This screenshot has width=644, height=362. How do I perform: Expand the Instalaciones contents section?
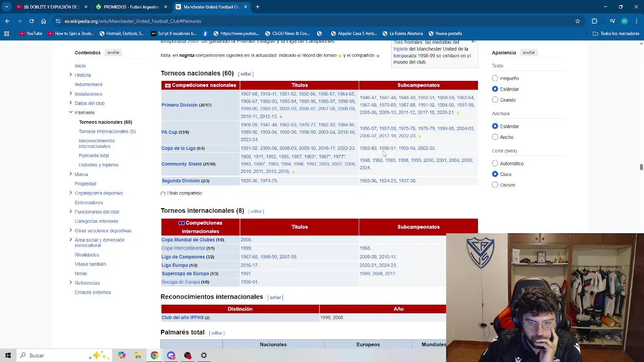(70, 94)
